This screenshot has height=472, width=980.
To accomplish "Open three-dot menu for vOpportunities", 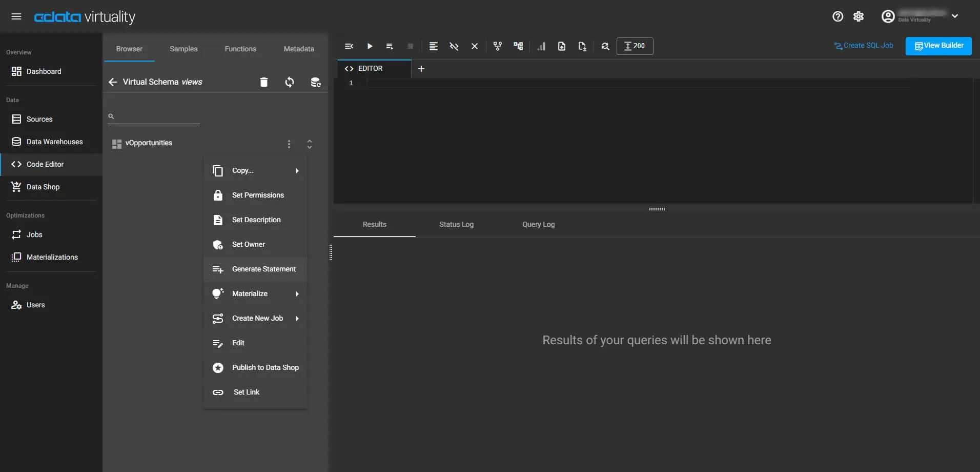I will tap(289, 144).
